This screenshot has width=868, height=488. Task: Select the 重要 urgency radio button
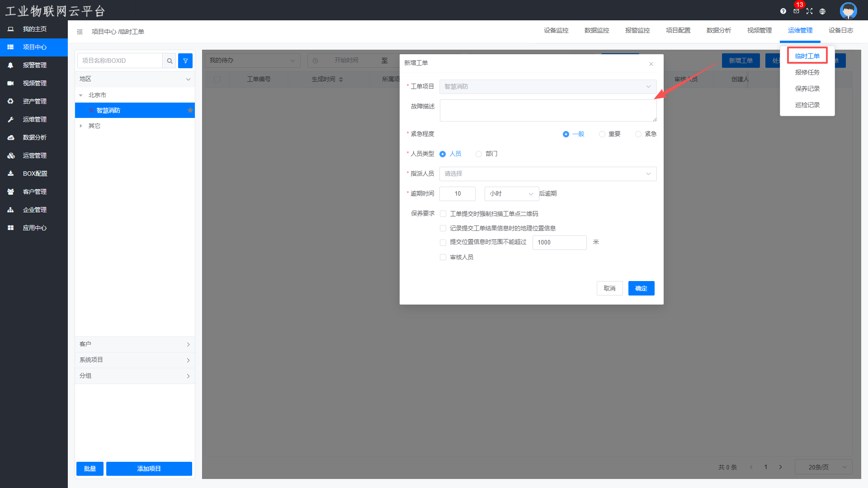(602, 134)
